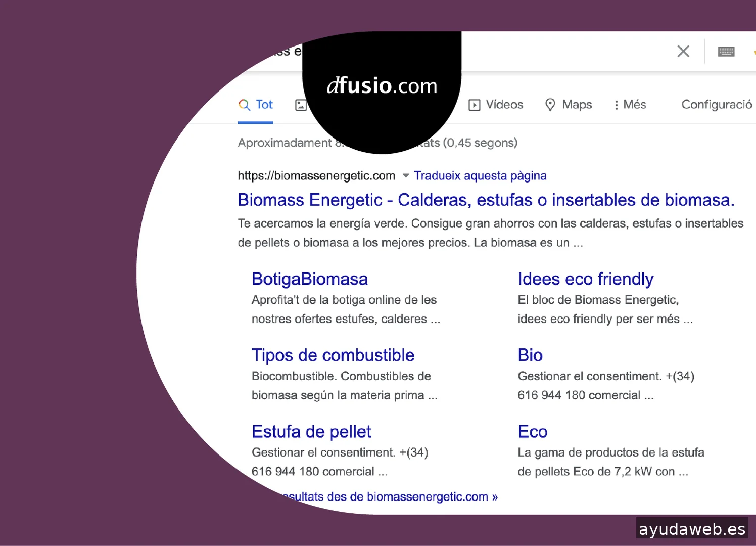Click the ayudaweb.es watermark label
Image resolution: width=756 pixels, height=546 pixels.
point(692,529)
